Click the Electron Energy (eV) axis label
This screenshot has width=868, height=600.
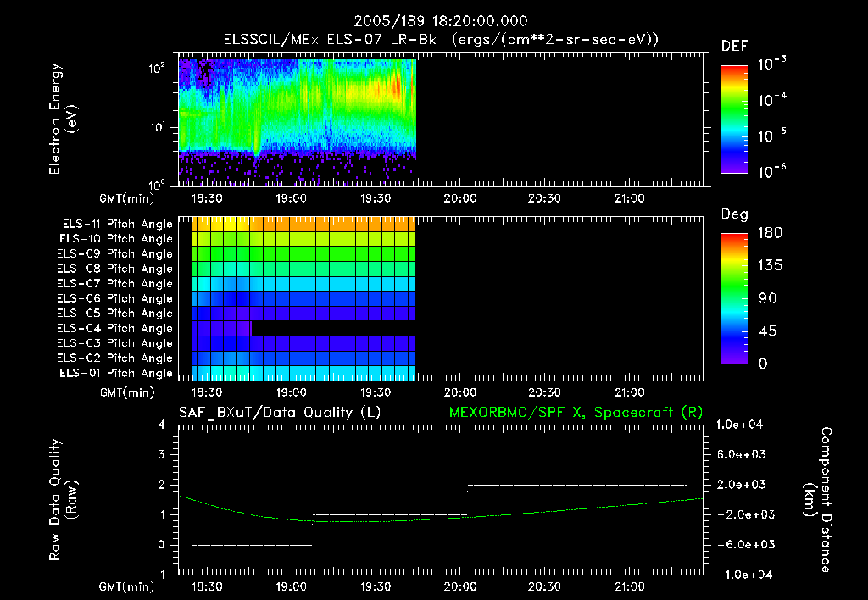click(63, 119)
